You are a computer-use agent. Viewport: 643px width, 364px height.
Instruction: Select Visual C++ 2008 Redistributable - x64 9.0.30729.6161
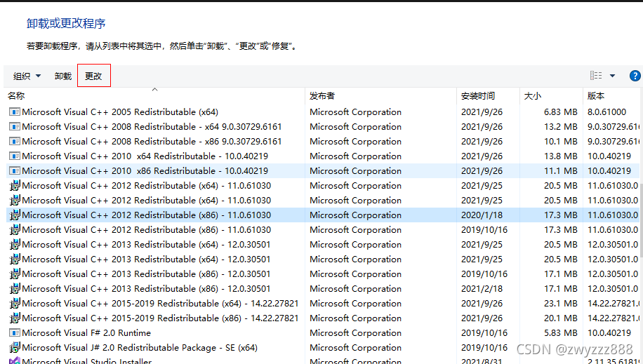point(152,127)
